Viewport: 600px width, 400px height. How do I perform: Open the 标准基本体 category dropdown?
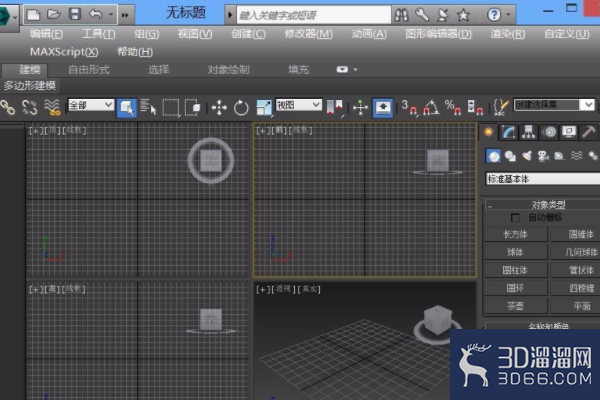[x=543, y=179]
